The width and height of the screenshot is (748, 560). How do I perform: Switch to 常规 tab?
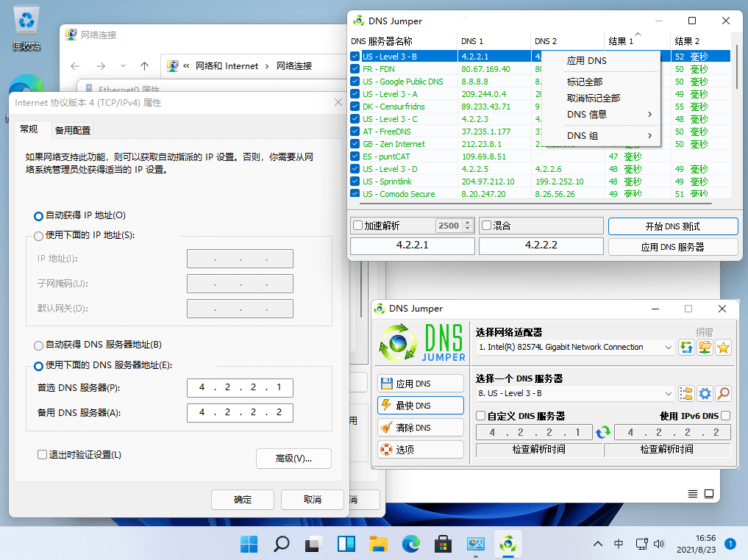pyautogui.click(x=29, y=129)
